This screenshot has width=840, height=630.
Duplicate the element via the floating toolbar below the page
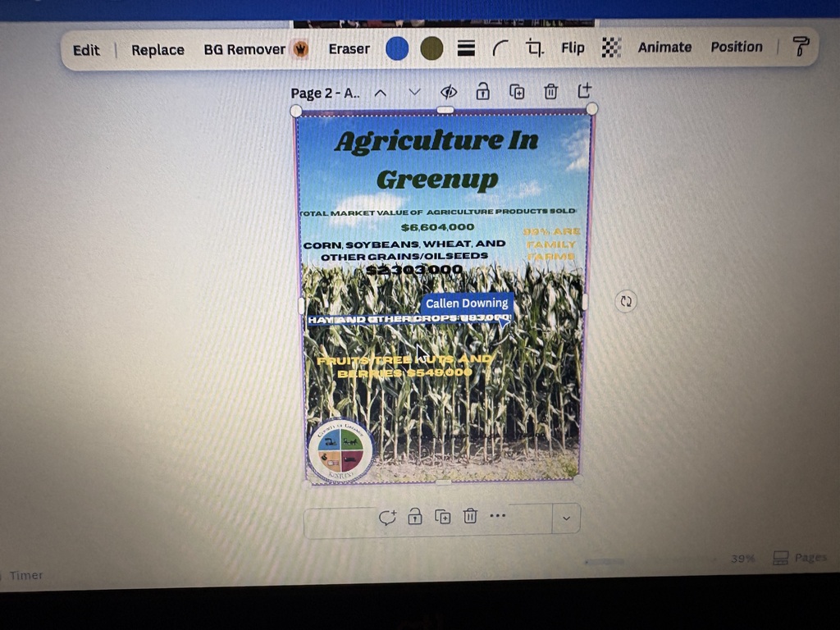(442, 517)
